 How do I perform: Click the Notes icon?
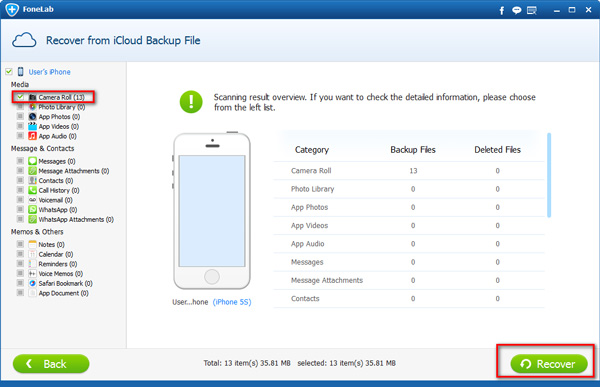pos(33,244)
